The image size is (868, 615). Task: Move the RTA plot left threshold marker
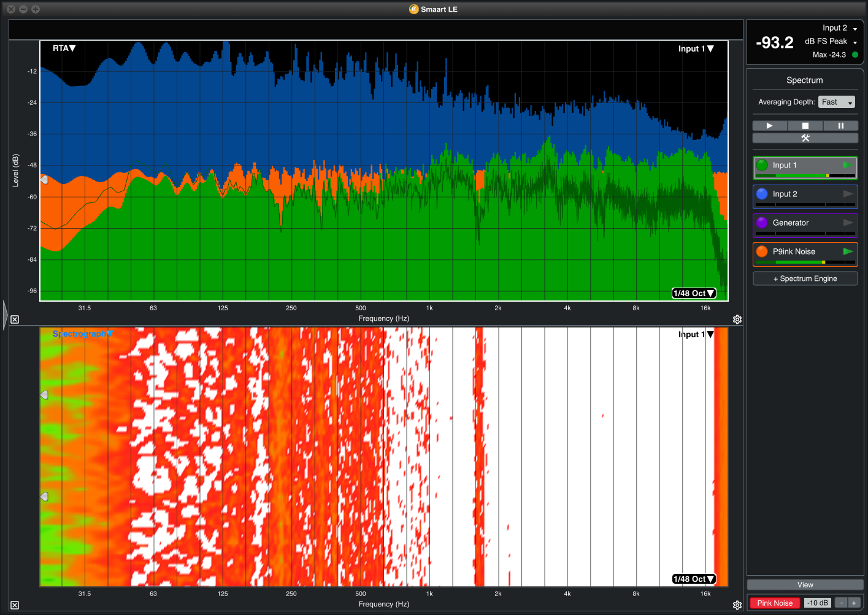pyautogui.click(x=44, y=180)
